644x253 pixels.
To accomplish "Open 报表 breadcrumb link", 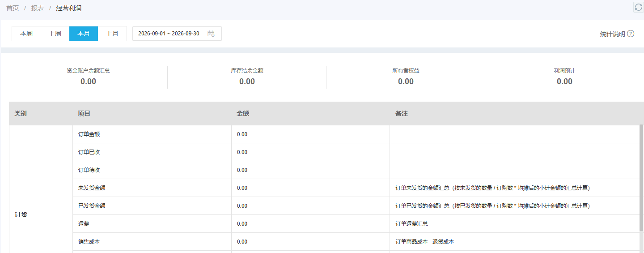I will (38, 8).
